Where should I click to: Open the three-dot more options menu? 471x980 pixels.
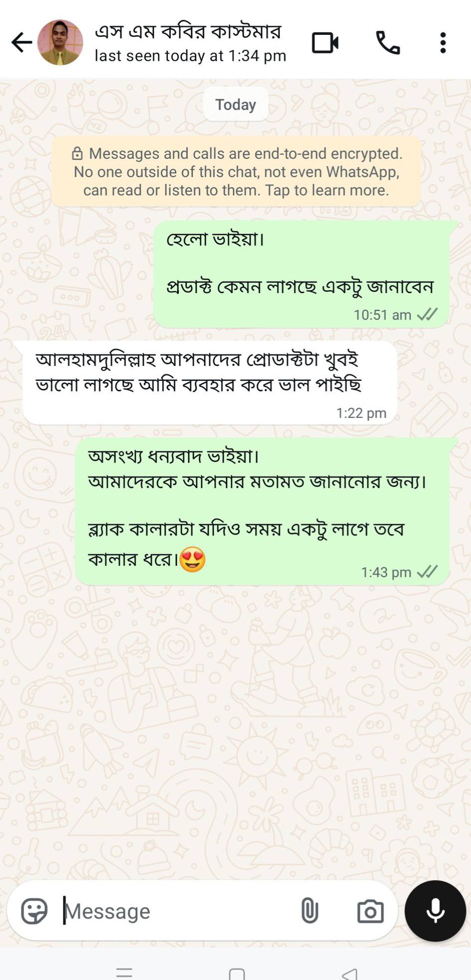(x=443, y=43)
